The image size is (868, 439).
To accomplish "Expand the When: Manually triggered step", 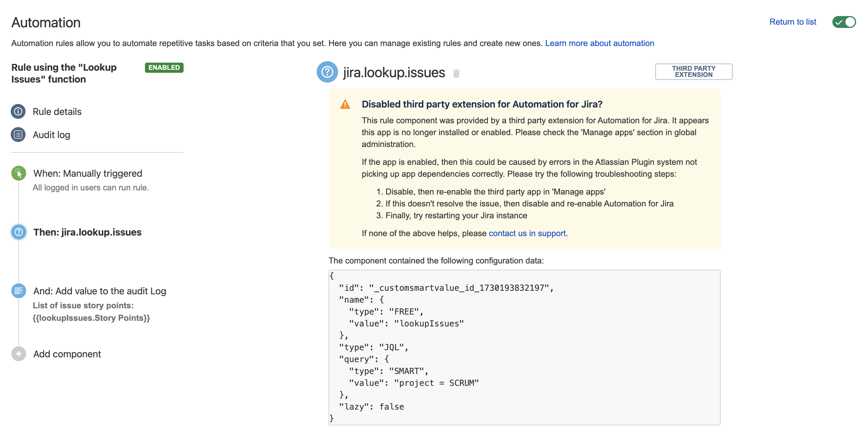I will pyautogui.click(x=87, y=173).
